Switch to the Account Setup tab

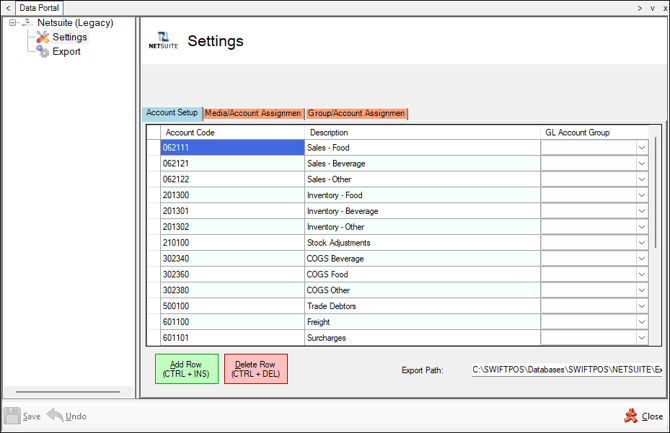coord(172,113)
